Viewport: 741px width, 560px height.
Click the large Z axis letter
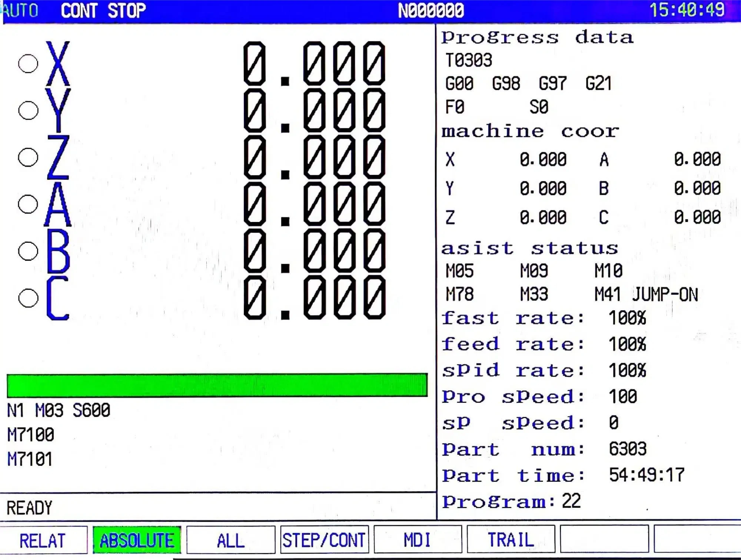pyautogui.click(x=58, y=157)
